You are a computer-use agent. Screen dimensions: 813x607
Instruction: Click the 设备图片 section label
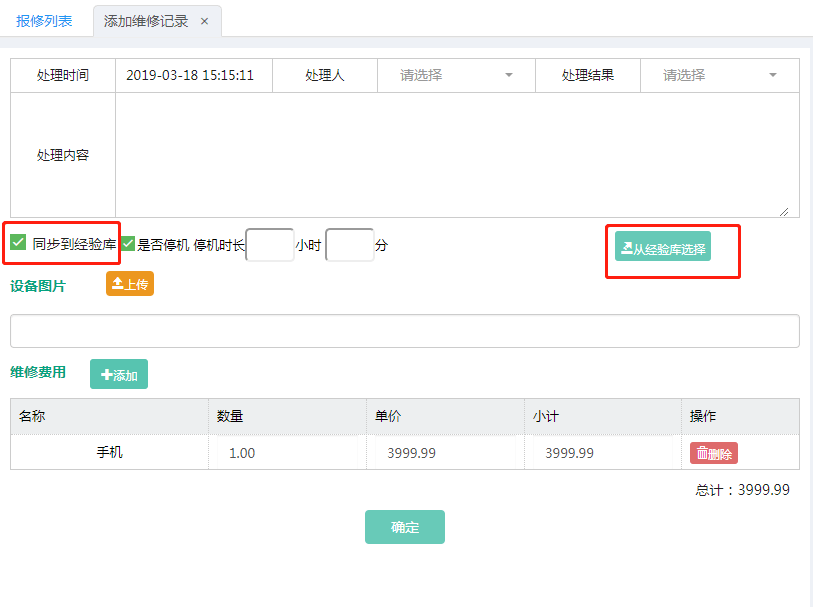click(38, 286)
